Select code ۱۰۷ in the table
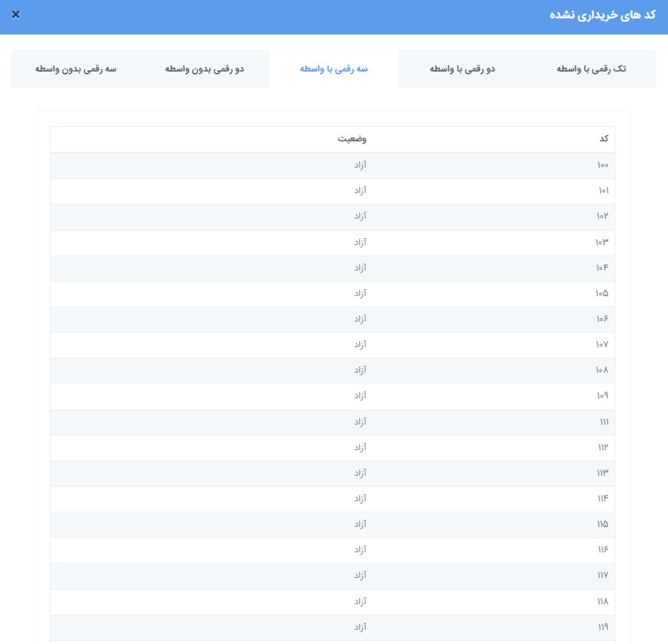The image size is (668, 644). click(x=602, y=345)
